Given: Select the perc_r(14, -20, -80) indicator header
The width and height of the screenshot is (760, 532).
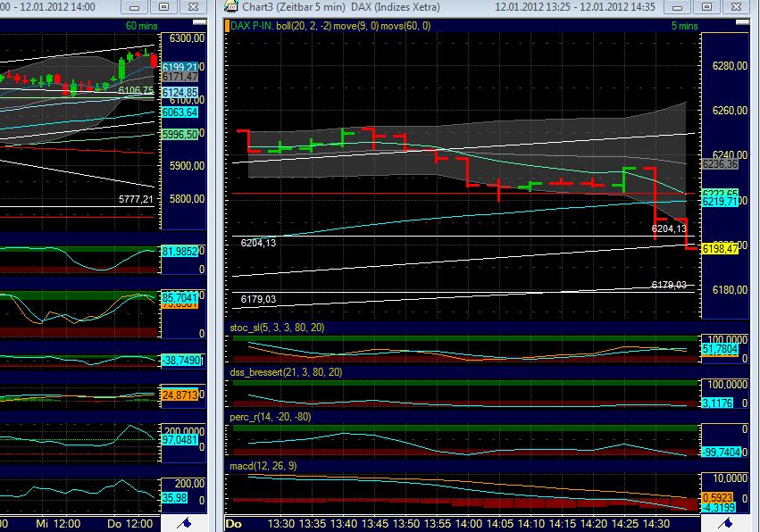Looking at the screenshot, I should [270, 417].
